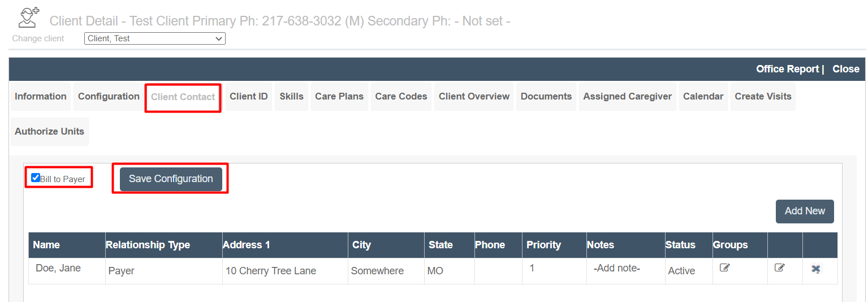Sort by the Priority column header
The height and width of the screenshot is (302, 868).
coord(543,245)
